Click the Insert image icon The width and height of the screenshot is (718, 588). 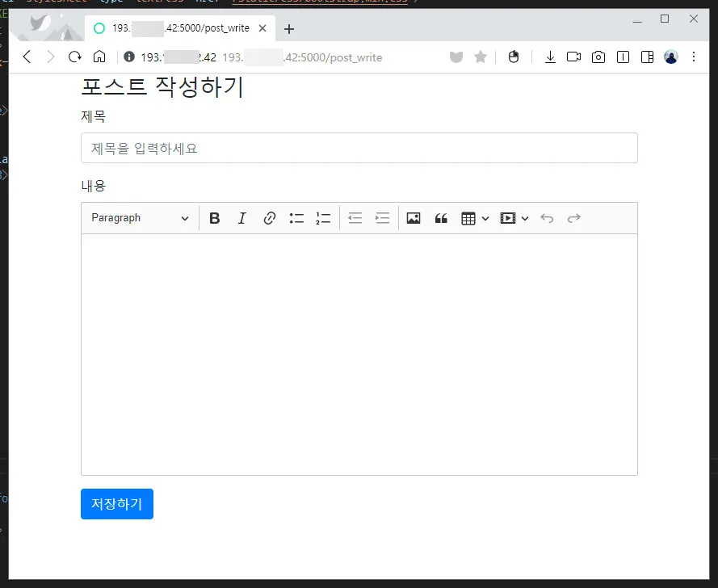click(413, 217)
